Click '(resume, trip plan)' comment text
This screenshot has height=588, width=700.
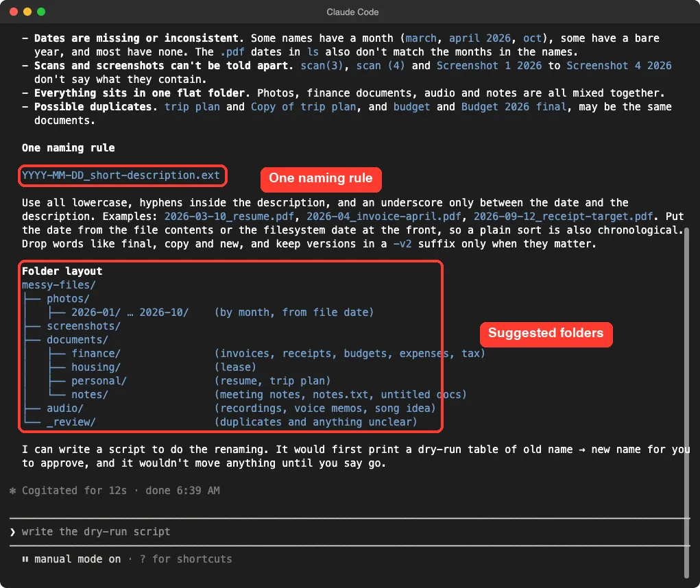point(272,381)
